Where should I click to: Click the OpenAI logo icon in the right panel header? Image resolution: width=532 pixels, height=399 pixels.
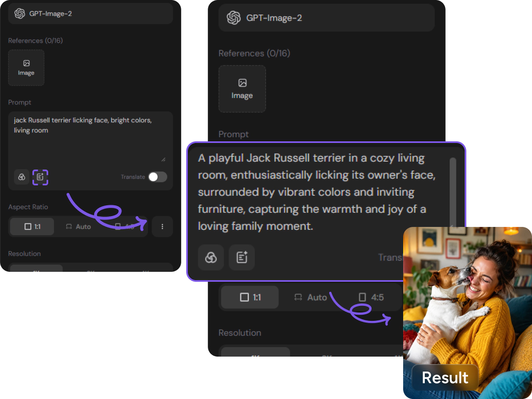pos(234,18)
